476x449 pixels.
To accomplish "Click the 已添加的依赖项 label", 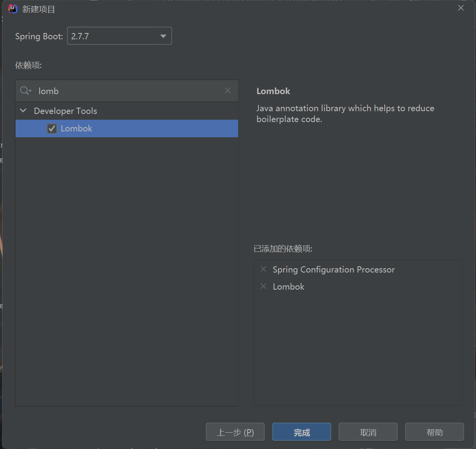I will tap(283, 249).
